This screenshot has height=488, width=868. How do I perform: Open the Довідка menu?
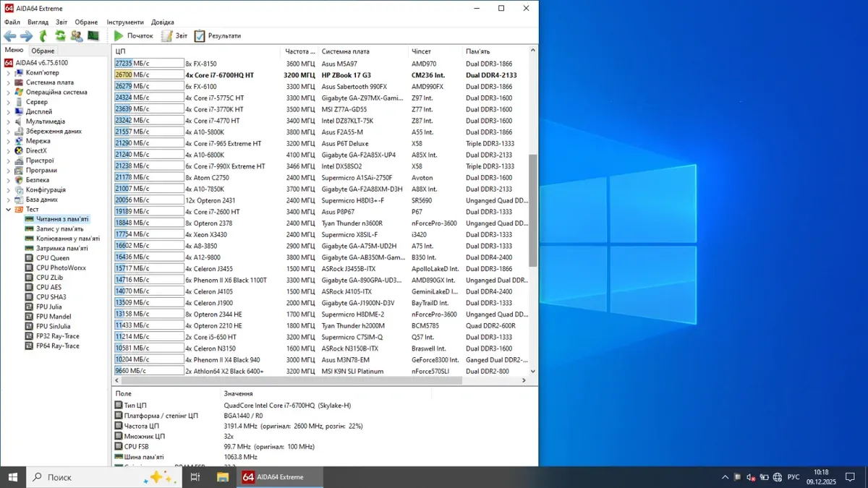tap(163, 22)
